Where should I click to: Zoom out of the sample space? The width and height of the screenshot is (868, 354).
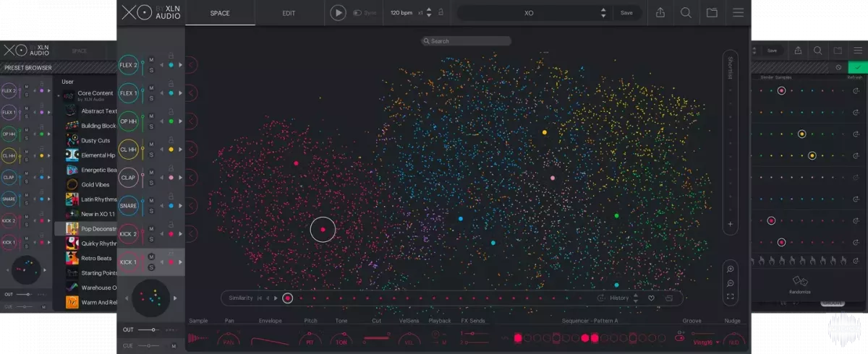coord(731,282)
